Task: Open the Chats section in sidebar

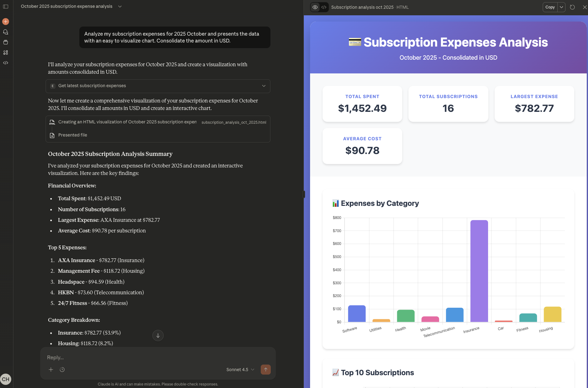Action: click(6, 32)
